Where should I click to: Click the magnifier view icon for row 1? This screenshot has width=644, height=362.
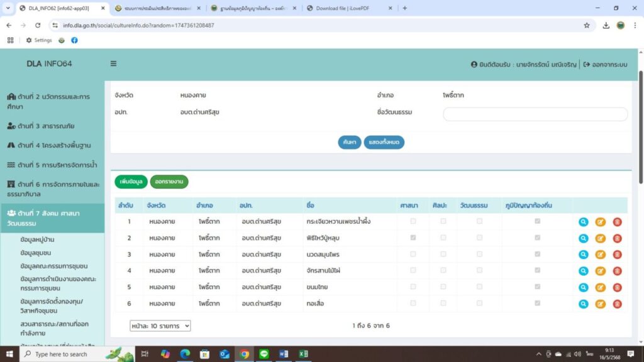click(x=583, y=222)
